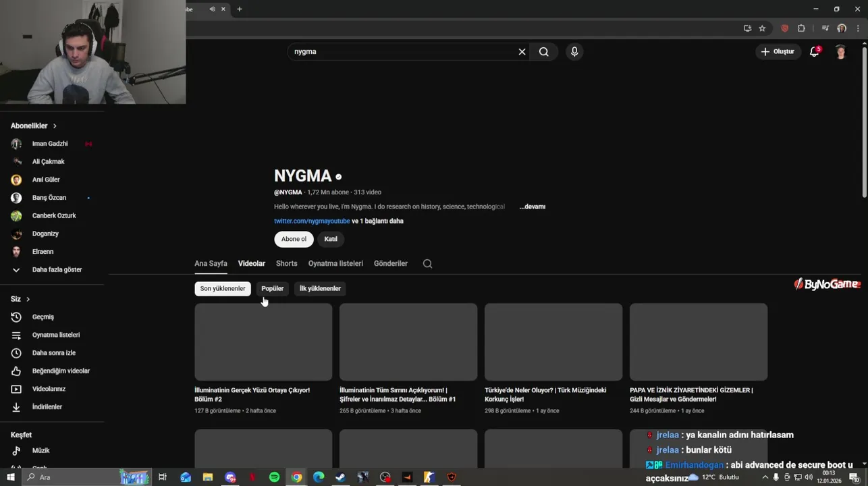
Task: Select the İlk yüklenenler filter chip
Action: click(x=320, y=289)
